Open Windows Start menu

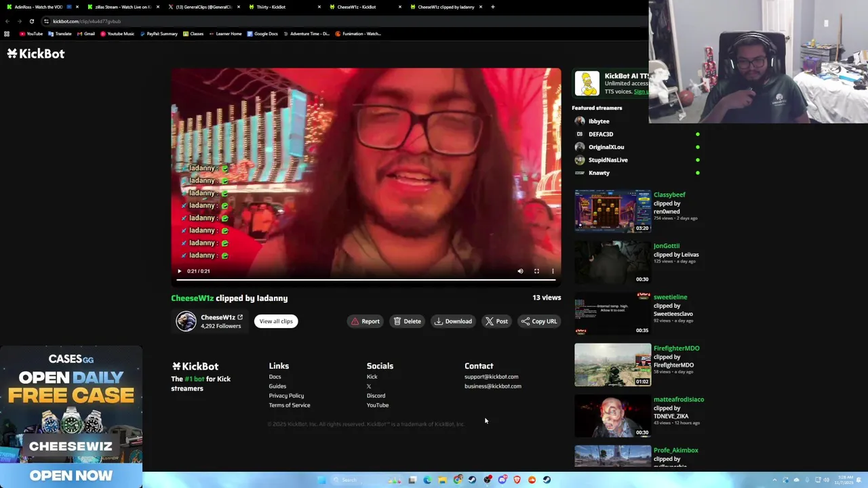coord(321,480)
